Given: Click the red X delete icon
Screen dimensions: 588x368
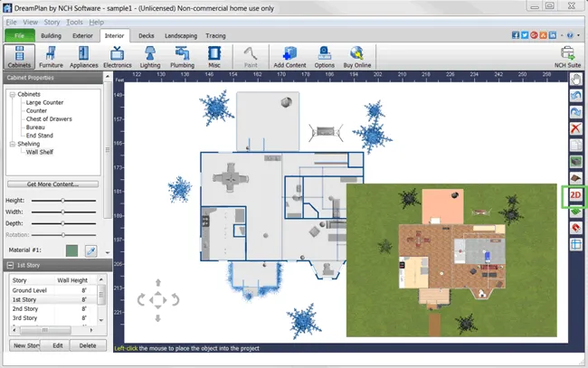Looking at the screenshot, I should (x=576, y=128).
